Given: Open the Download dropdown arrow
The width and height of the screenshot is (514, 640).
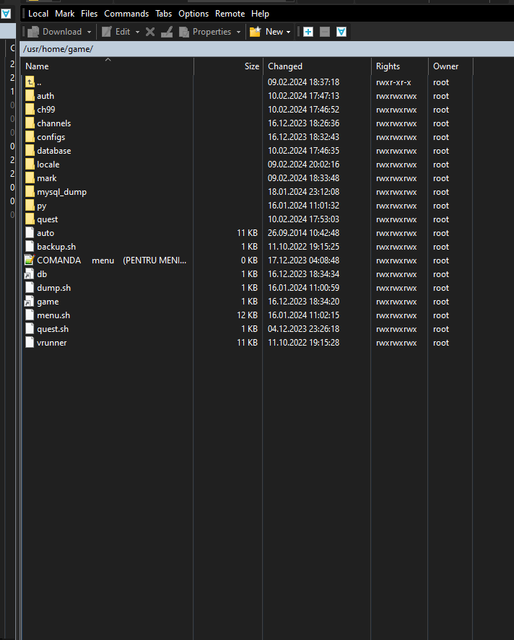Looking at the screenshot, I should 89,32.
